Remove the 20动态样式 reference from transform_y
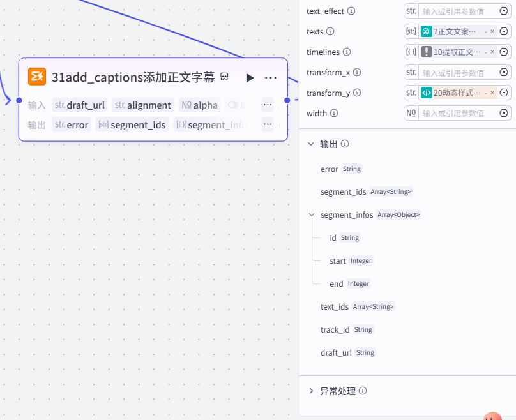The width and height of the screenshot is (516, 420). point(492,93)
